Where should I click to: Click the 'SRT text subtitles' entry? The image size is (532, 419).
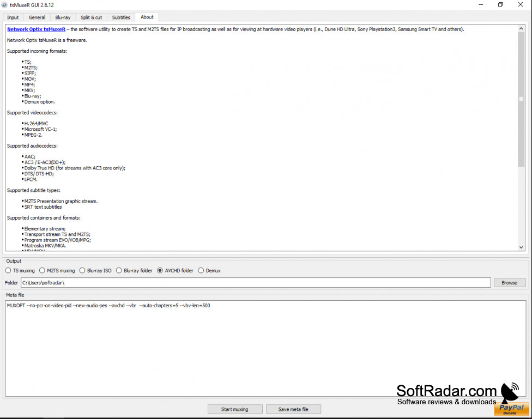43,207
